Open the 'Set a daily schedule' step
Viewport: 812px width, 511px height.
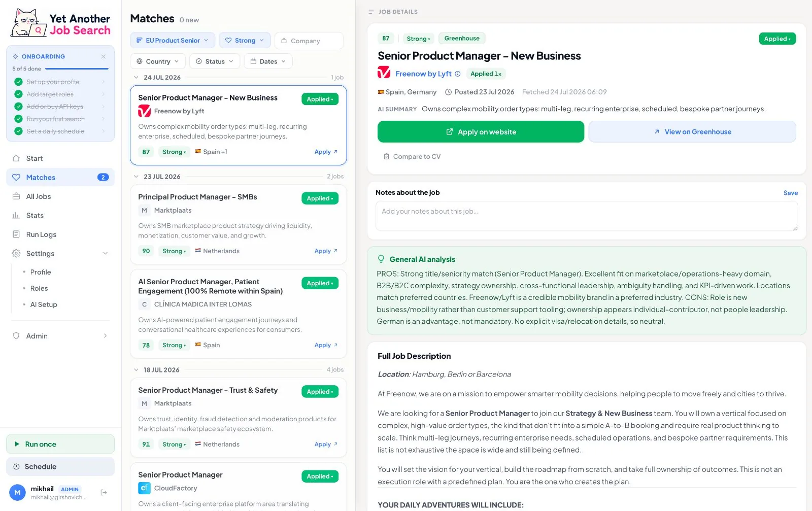[60, 131]
